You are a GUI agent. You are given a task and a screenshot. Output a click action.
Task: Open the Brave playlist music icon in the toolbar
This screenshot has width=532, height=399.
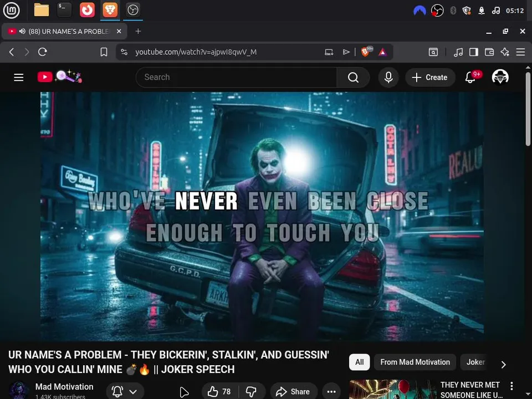458,52
